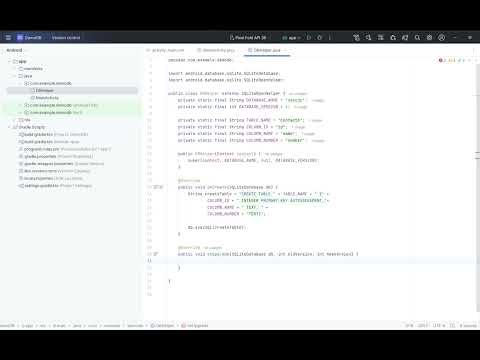This screenshot has width=480, height=360.
Task: Change line separator in status bar
Action: click(x=423, y=325)
